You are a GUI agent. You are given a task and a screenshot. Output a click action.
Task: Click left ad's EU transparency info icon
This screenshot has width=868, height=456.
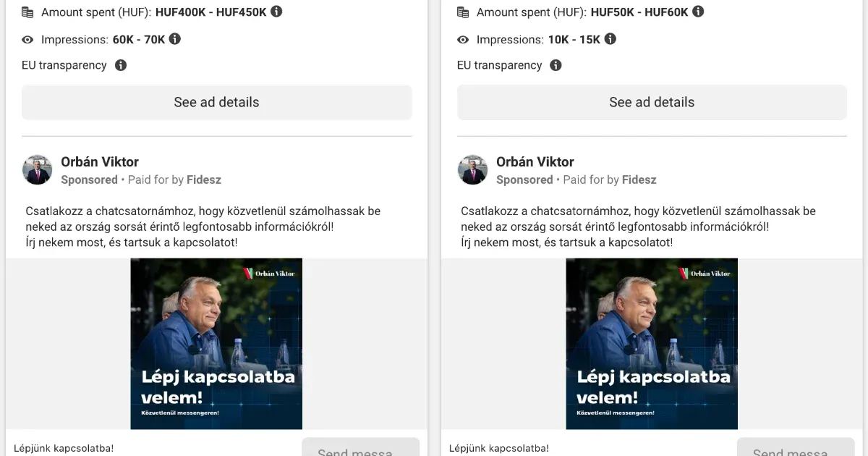pos(121,65)
